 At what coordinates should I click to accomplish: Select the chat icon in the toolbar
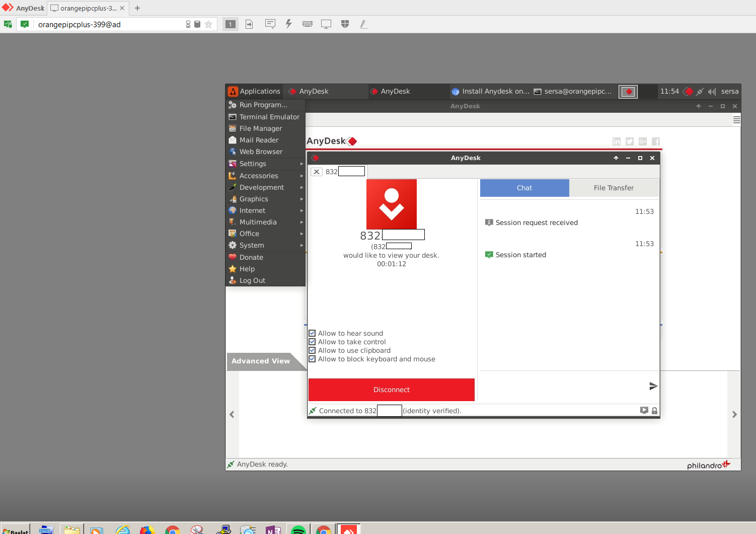270,24
